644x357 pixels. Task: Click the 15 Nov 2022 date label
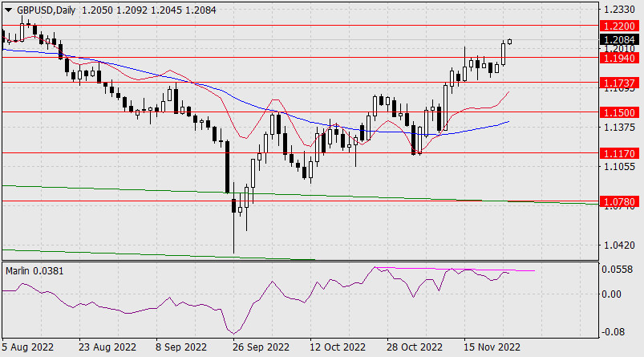[x=492, y=347]
